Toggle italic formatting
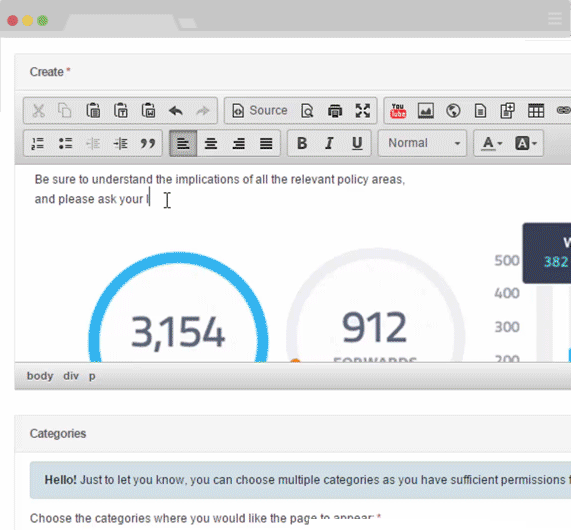The height and width of the screenshot is (530, 571). [330, 144]
